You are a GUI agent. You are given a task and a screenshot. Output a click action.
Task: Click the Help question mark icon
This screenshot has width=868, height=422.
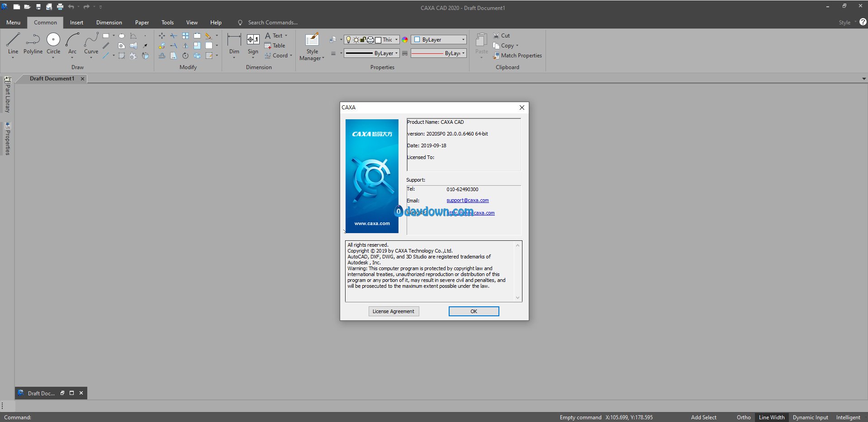(863, 22)
